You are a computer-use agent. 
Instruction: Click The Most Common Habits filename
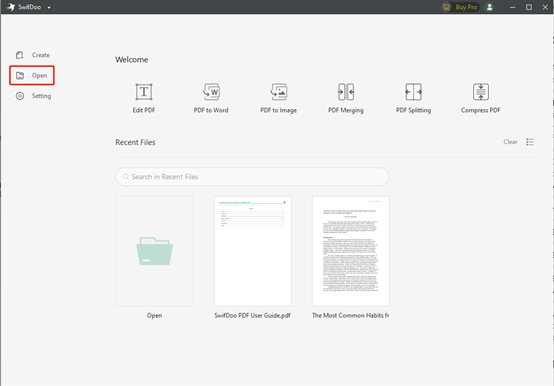[x=350, y=316]
